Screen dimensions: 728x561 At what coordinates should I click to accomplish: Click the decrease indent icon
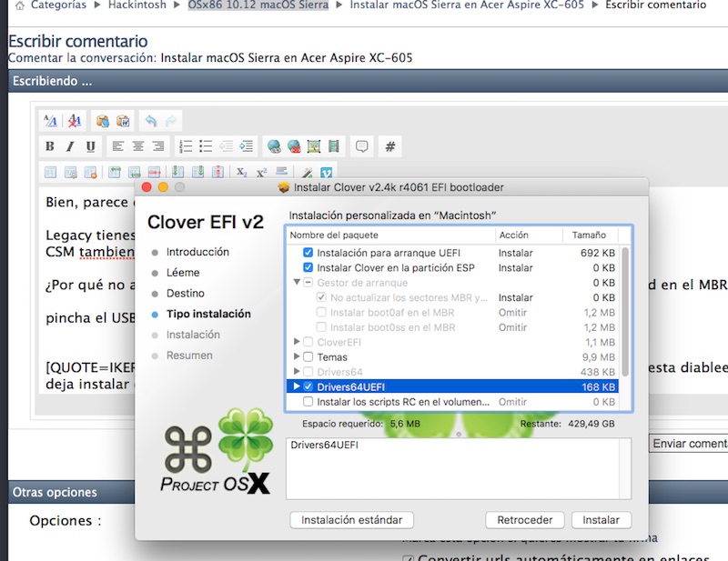[226, 146]
